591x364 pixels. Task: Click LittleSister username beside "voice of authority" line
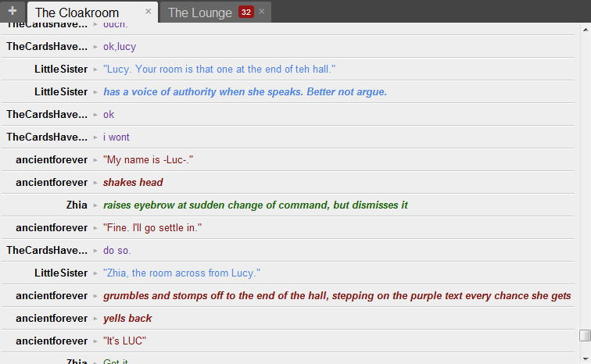[x=61, y=92]
